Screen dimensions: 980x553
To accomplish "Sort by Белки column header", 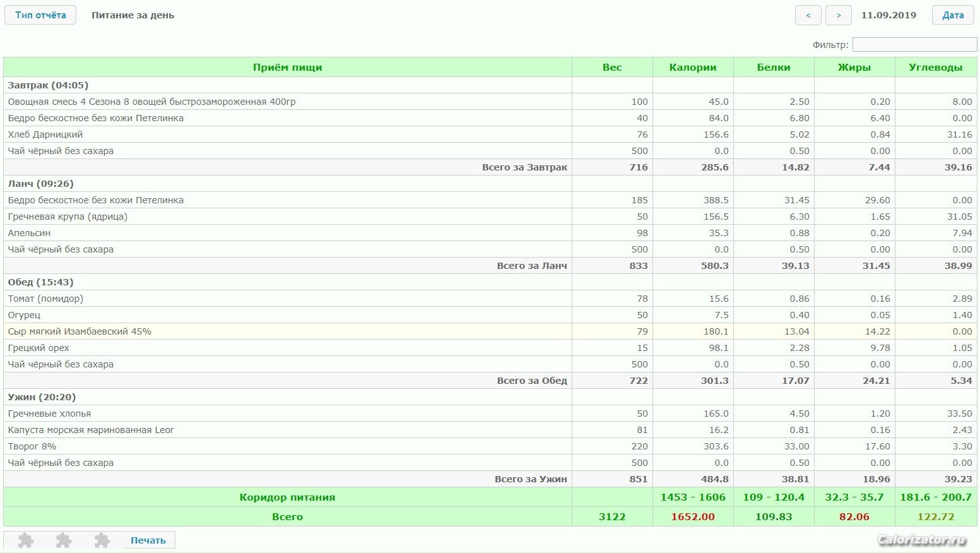I will tap(774, 68).
